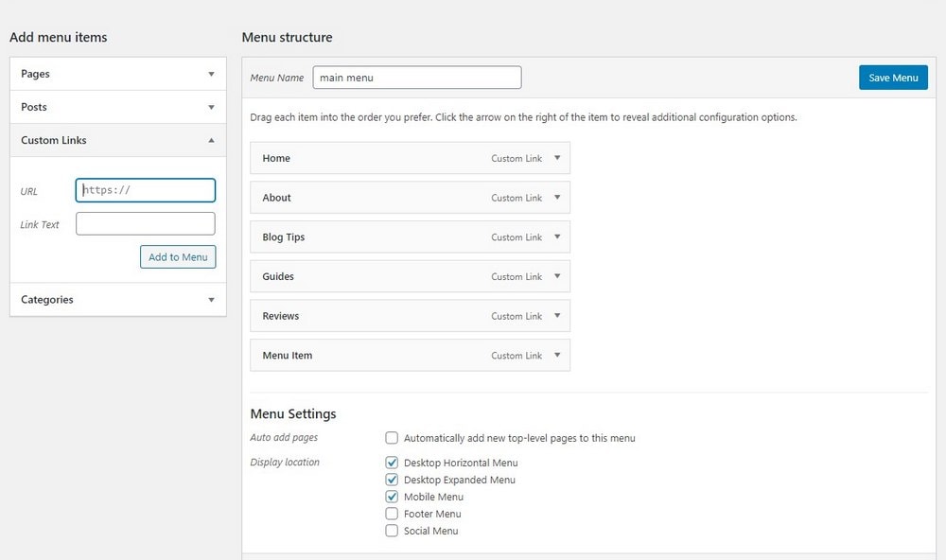Click the Link Text input field
Screen dimensions: 946x560
point(145,224)
